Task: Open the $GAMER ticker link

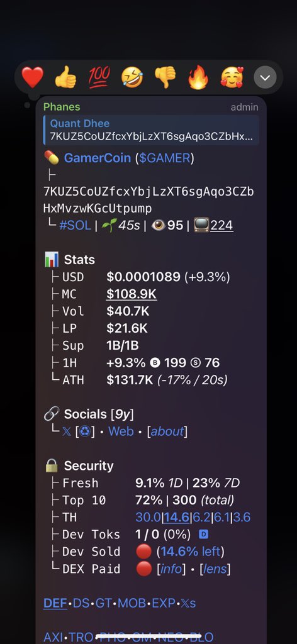Action: [x=165, y=158]
